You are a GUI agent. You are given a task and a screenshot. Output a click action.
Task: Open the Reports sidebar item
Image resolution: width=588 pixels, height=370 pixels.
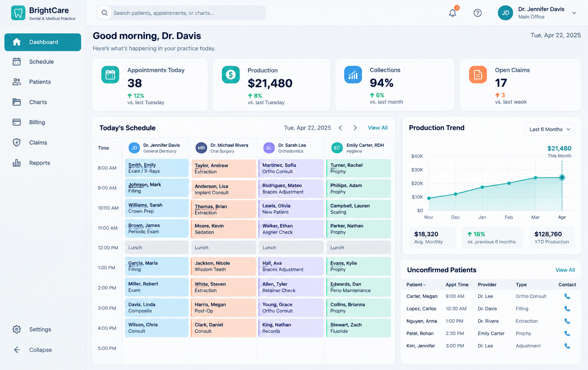point(43,163)
